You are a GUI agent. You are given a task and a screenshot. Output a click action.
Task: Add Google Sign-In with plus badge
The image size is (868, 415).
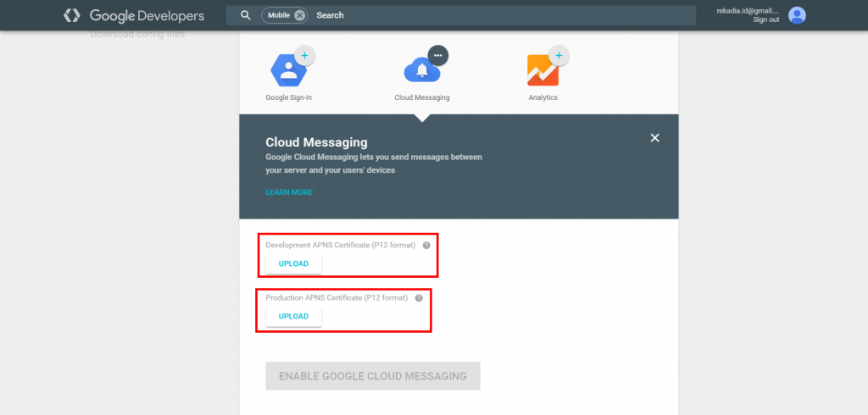(x=304, y=56)
